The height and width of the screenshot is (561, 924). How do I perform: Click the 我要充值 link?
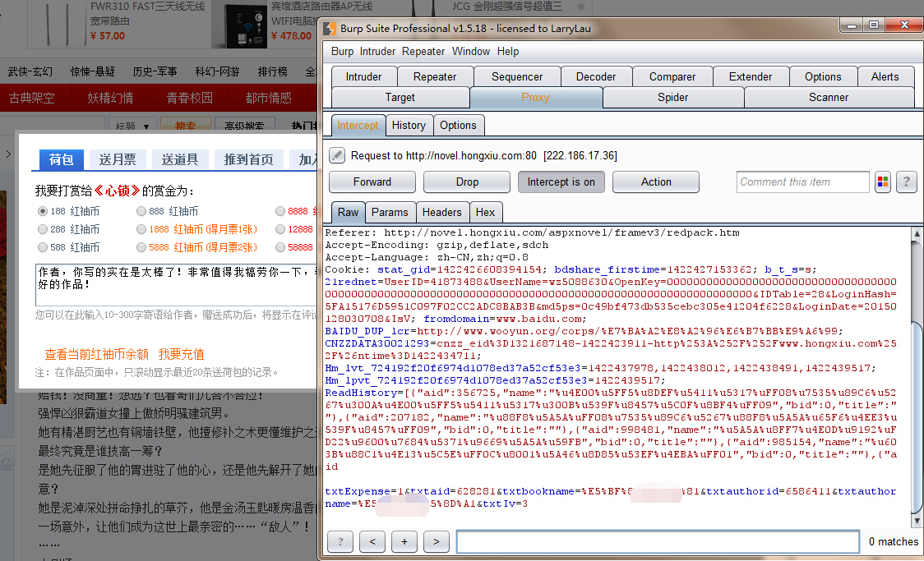(x=182, y=354)
